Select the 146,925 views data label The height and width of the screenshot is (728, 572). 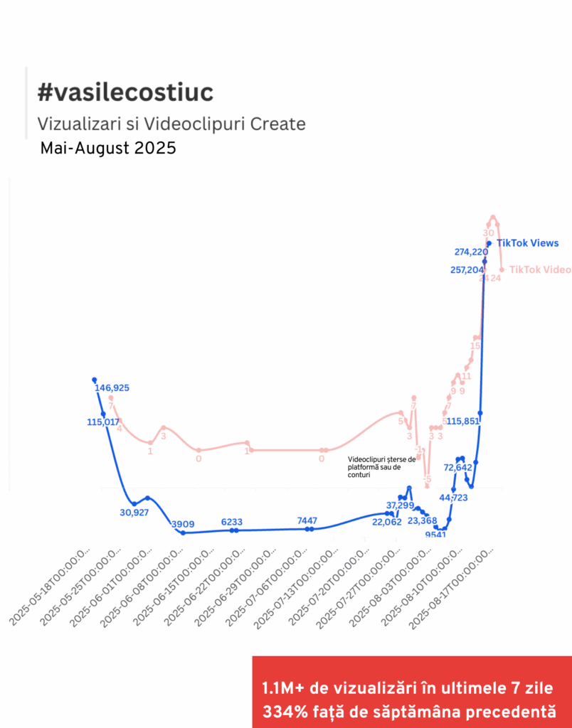[112, 388]
